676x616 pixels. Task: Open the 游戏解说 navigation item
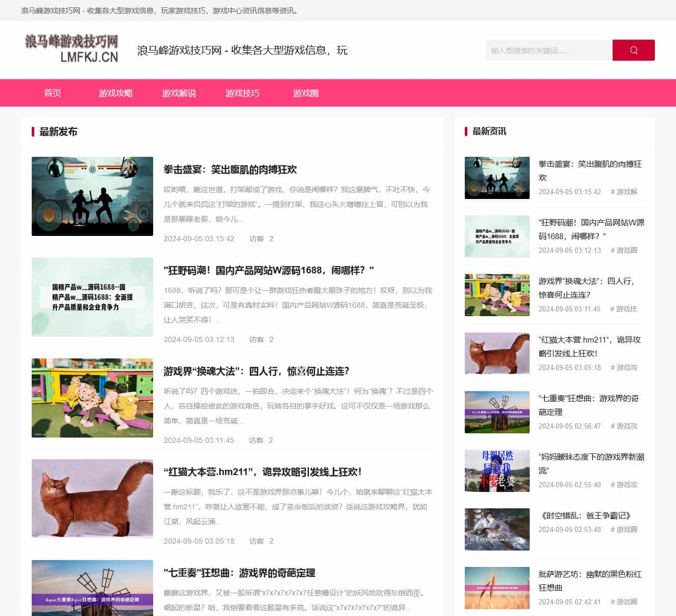pyautogui.click(x=179, y=93)
